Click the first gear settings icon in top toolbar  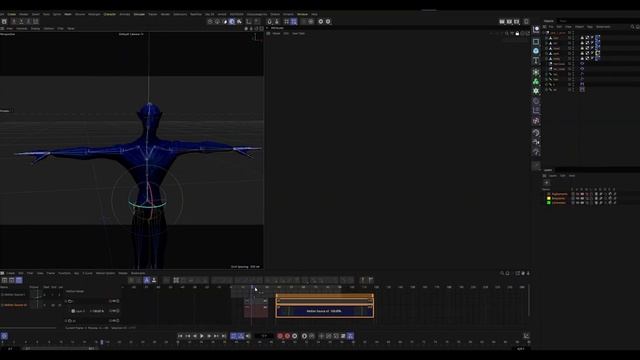(x=321, y=21)
